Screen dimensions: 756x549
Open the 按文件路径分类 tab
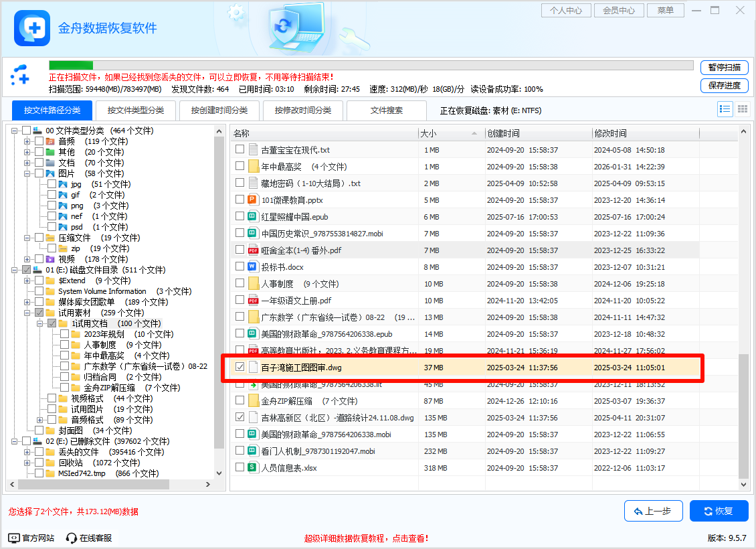click(52, 110)
